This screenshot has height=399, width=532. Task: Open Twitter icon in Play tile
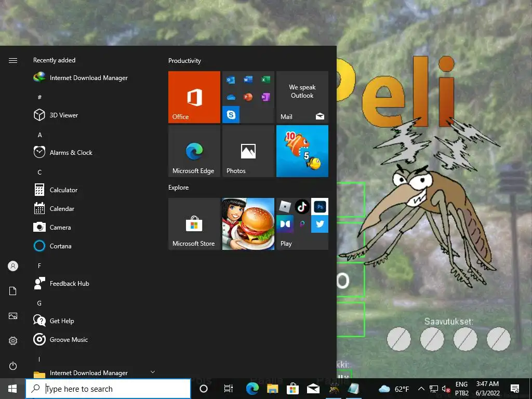coord(320,224)
